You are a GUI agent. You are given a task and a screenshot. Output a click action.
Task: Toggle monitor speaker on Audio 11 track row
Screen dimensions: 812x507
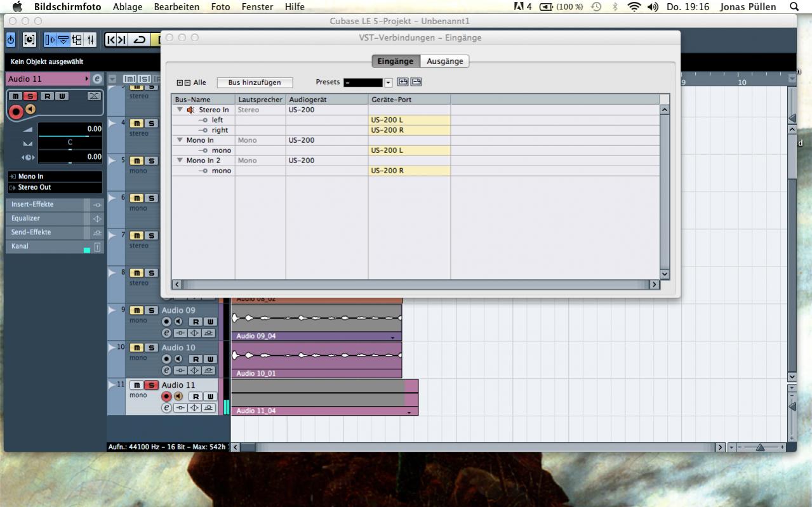pos(178,396)
